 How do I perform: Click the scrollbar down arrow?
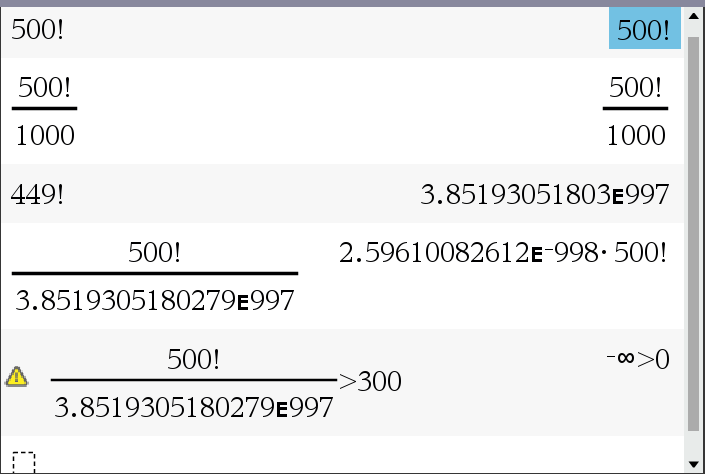[695, 463]
